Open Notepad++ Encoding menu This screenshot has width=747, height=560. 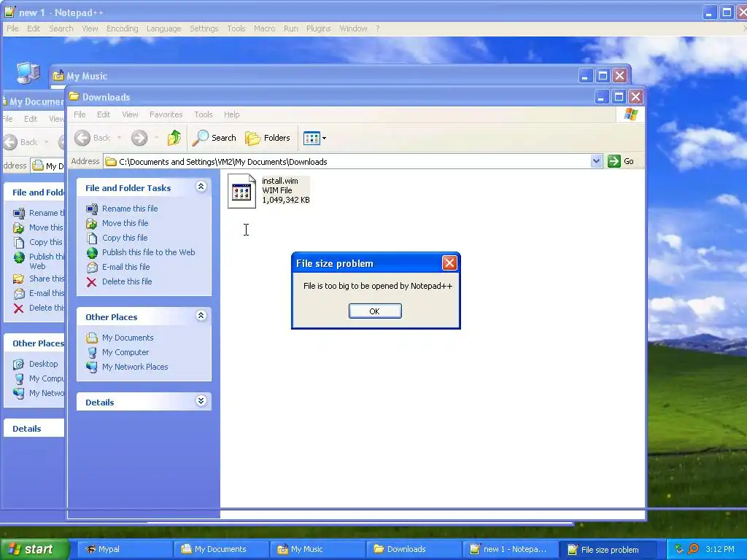click(x=123, y=28)
